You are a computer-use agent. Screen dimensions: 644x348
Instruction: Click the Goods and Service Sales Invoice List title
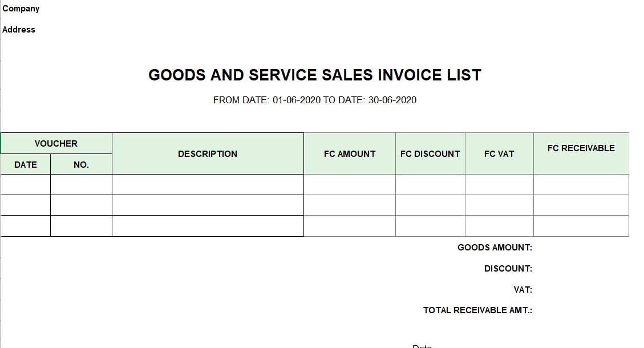click(315, 75)
